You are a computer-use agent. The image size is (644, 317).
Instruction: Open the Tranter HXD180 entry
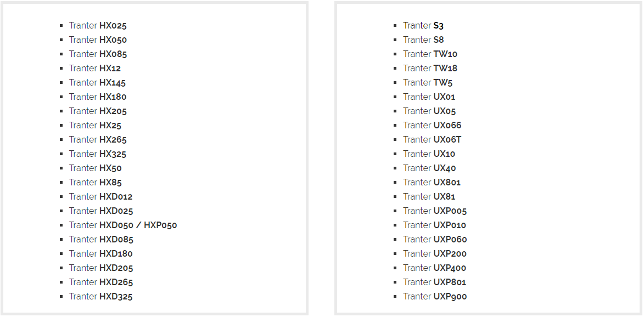pyautogui.click(x=100, y=253)
